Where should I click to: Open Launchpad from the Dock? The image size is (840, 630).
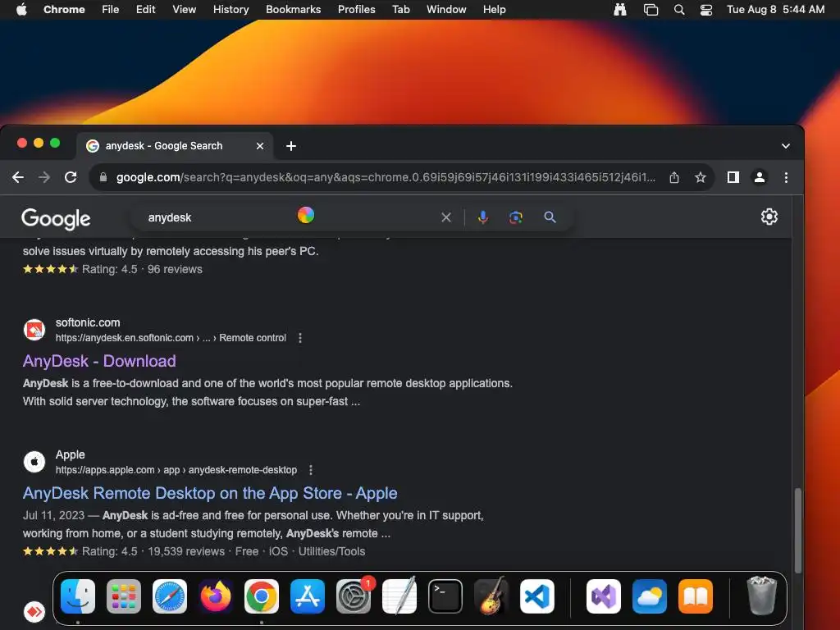coord(124,596)
